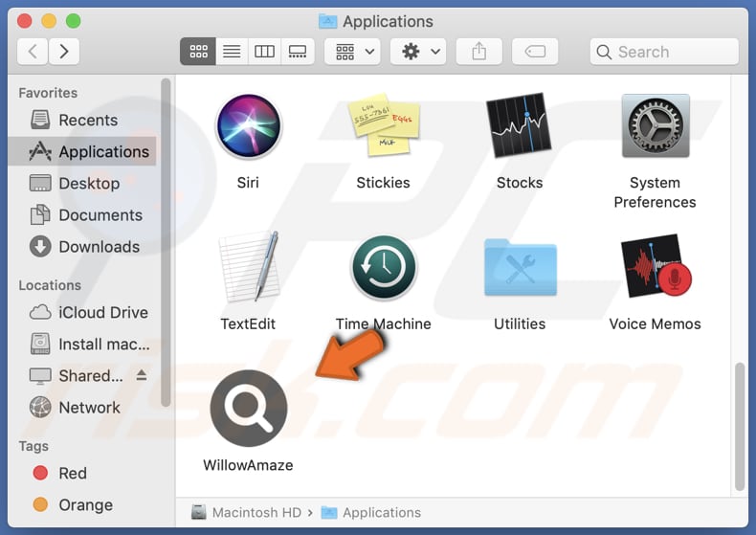Open the System Preferences gear icon
756x535 pixels.
coord(656,125)
